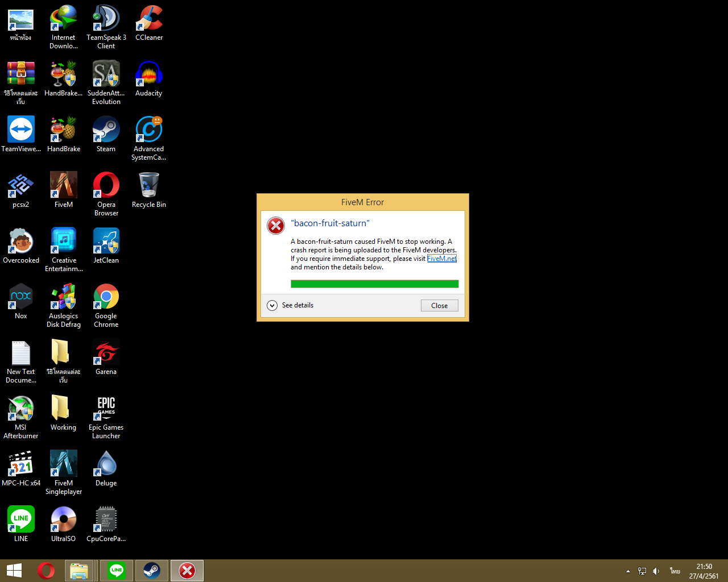Select the Audacity desktop shortcut
The width and height of the screenshot is (728, 582).
149,78
